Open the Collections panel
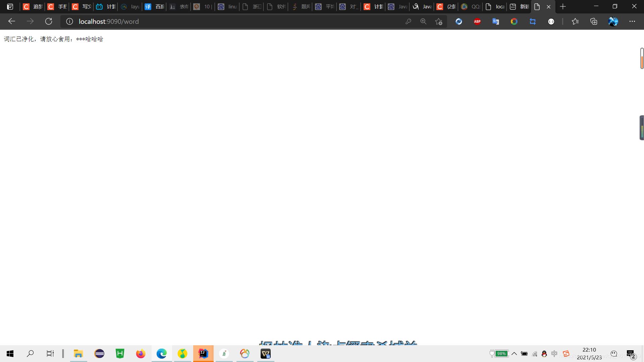Viewport: 644px width, 362px height. pos(594,21)
